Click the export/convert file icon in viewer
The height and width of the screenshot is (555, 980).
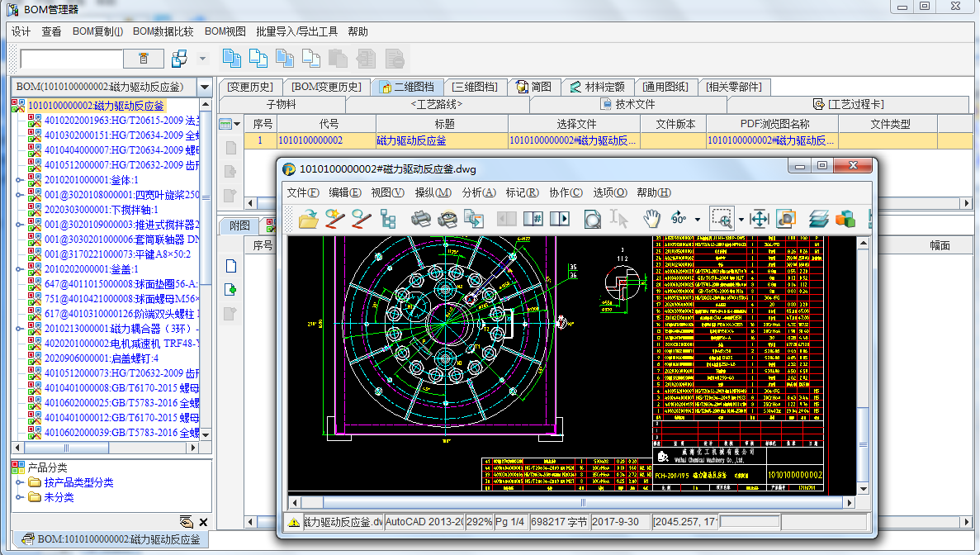pos(474,219)
